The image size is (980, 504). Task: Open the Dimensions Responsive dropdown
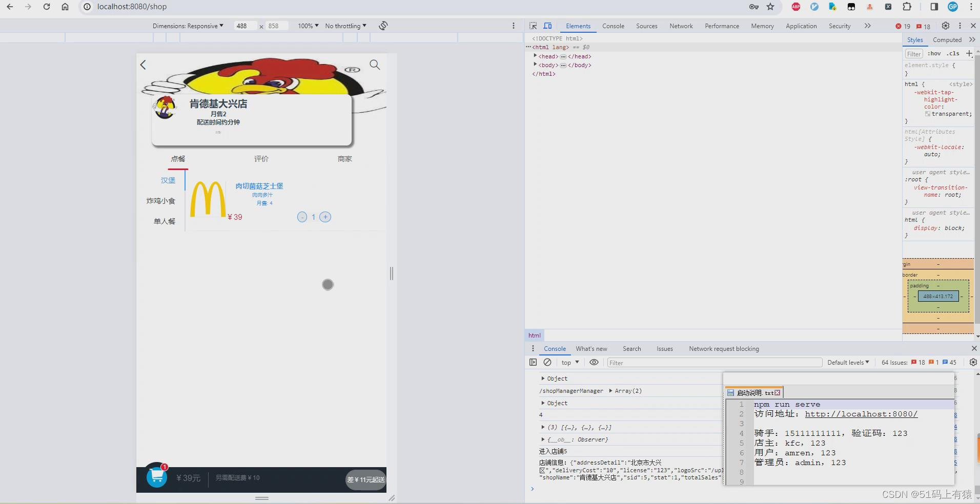188,26
